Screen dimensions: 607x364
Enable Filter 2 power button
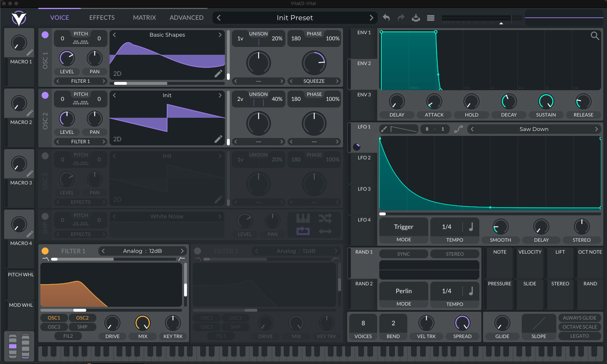click(x=198, y=251)
